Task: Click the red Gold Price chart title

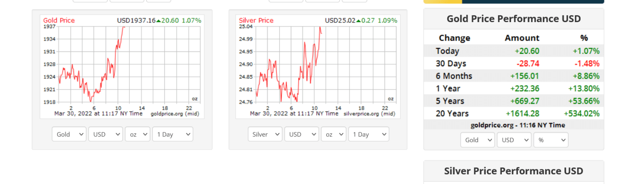Action: coord(59,21)
